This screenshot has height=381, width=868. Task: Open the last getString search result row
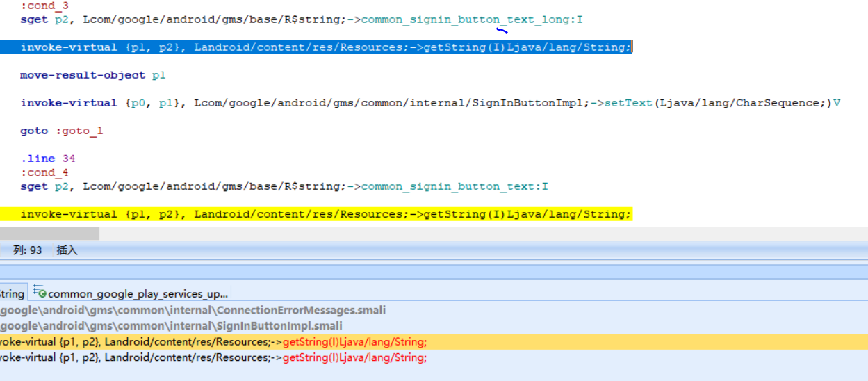(x=434, y=357)
